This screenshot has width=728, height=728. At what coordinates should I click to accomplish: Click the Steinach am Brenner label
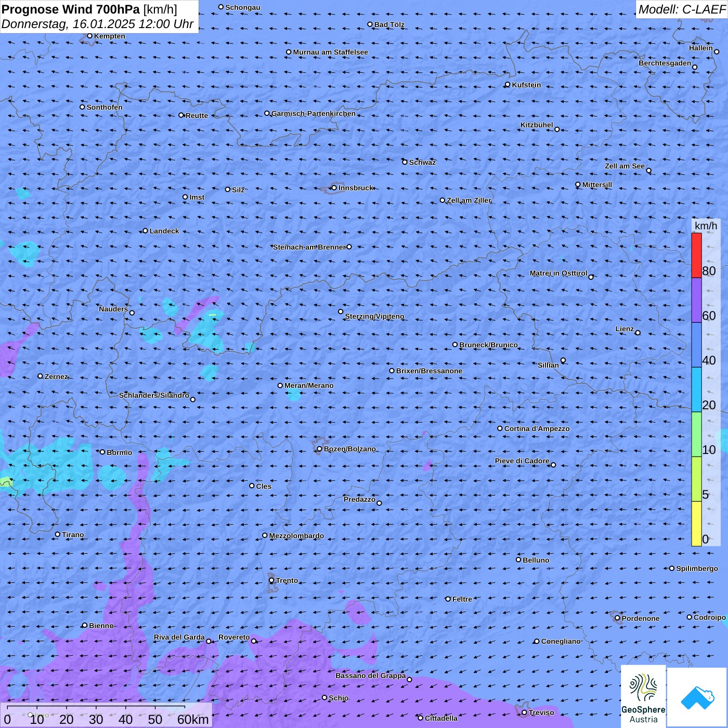(309, 247)
